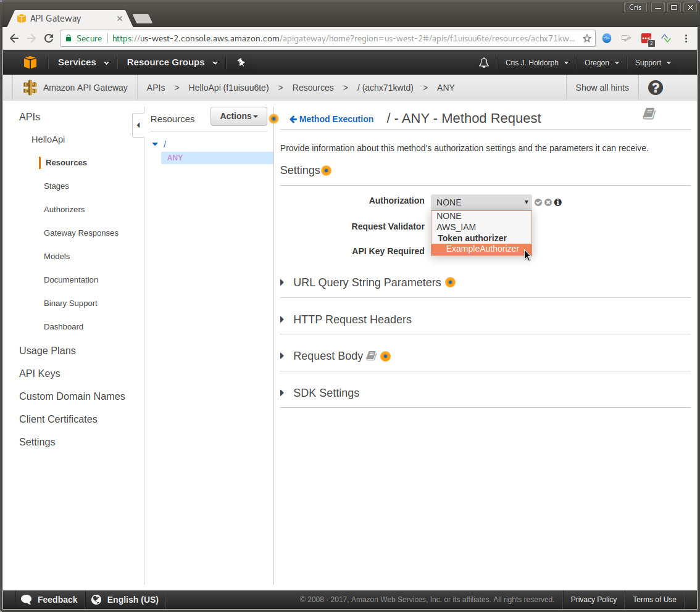Image resolution: width=700 pixels, height=612 pixels.
Task: Click the Amazon API Gateway service icon
Action: click(30, 88)
